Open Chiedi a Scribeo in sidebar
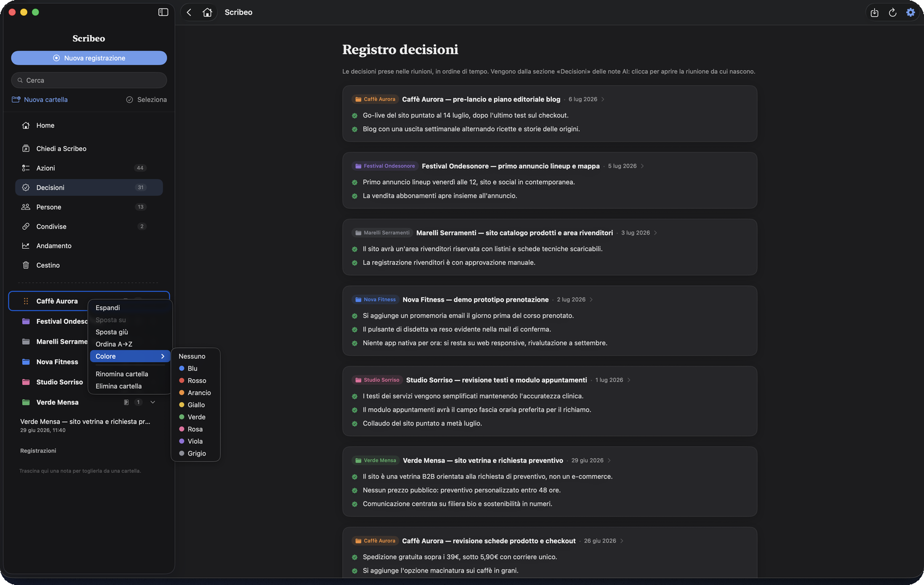Viewport: 924px width, 585px height. point(89,148)
